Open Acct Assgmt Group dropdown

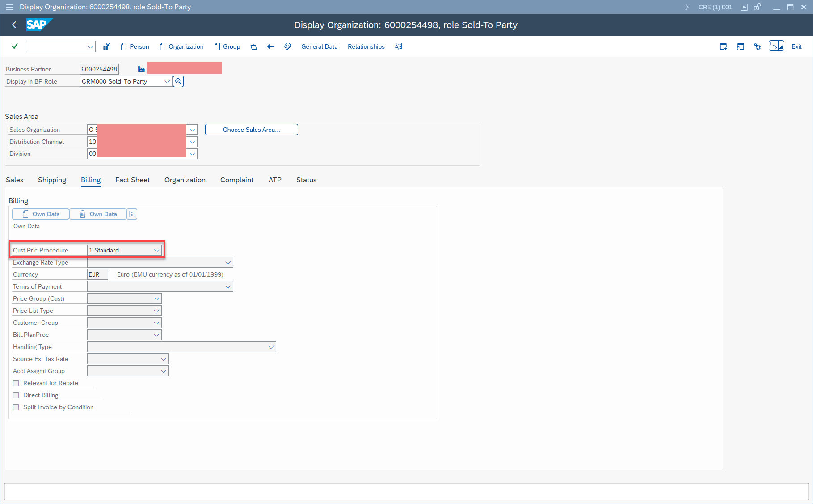click(x=164, y=371)
